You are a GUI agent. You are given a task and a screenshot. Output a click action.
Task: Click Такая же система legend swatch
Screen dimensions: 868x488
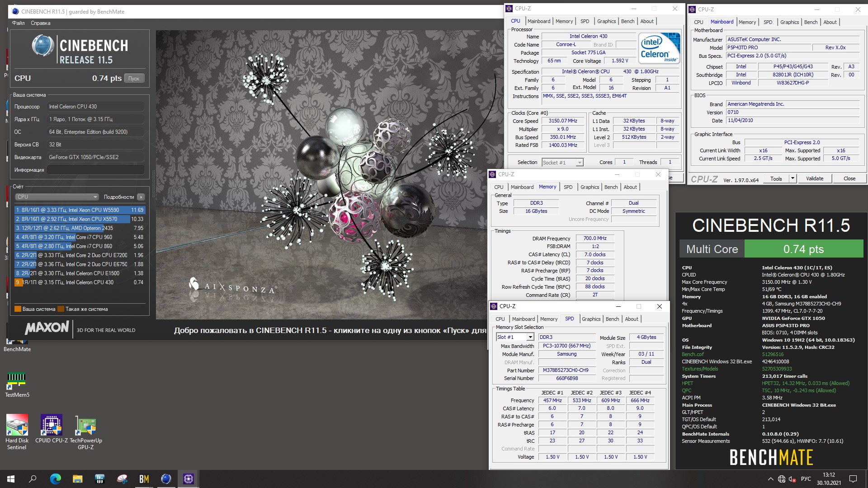[61, 309]
